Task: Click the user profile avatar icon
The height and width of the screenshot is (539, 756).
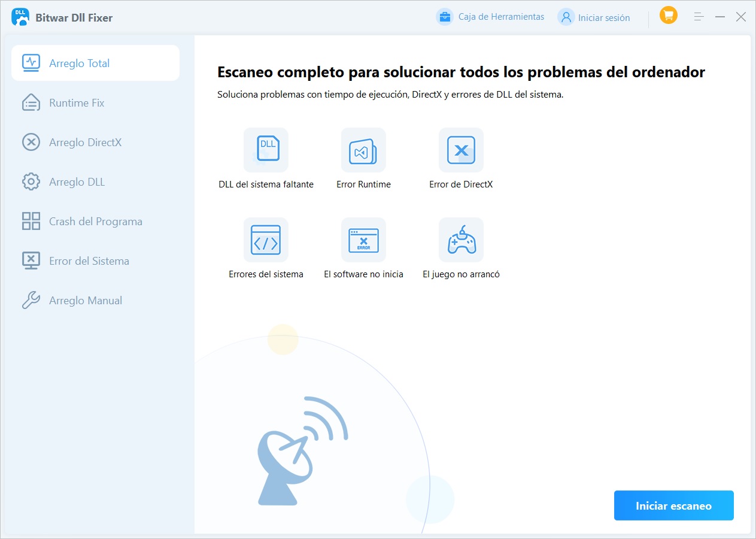Action: click(566, 17)
